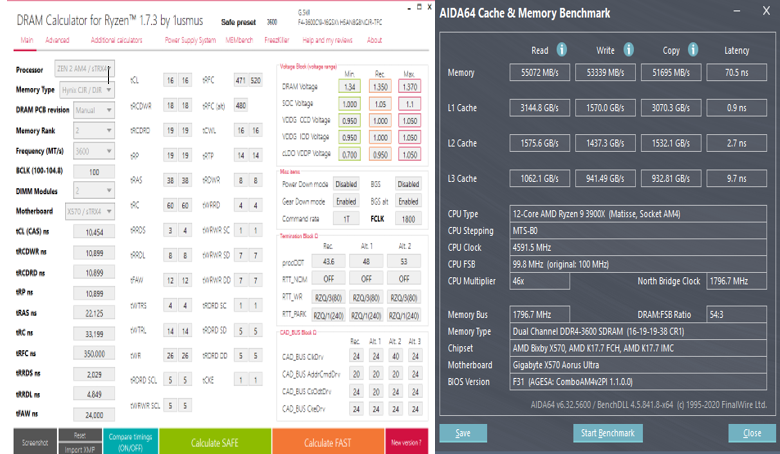Click the tFAW ns field

point(94,414)
